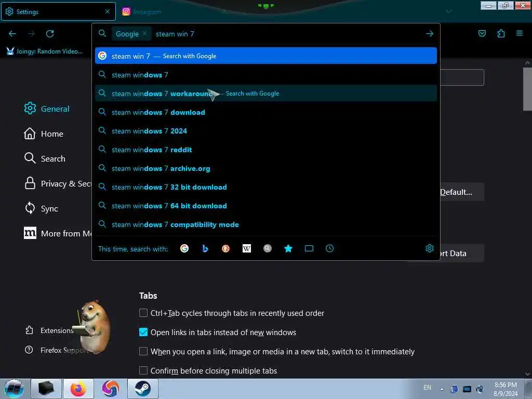The height and width of the screenshot is (399, 532).
Task: Open the Home settings category
Action: coord(44,134)
